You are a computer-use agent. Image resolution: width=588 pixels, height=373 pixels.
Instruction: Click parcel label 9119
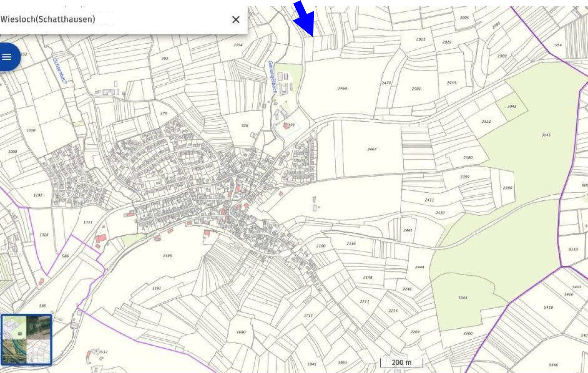pos(573,249)
